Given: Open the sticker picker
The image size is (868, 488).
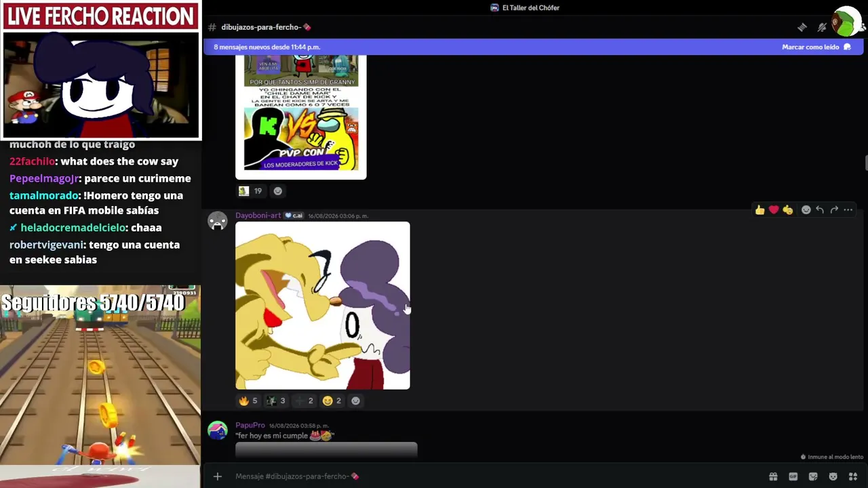Looking at the screenshot, I should [813, 476].
